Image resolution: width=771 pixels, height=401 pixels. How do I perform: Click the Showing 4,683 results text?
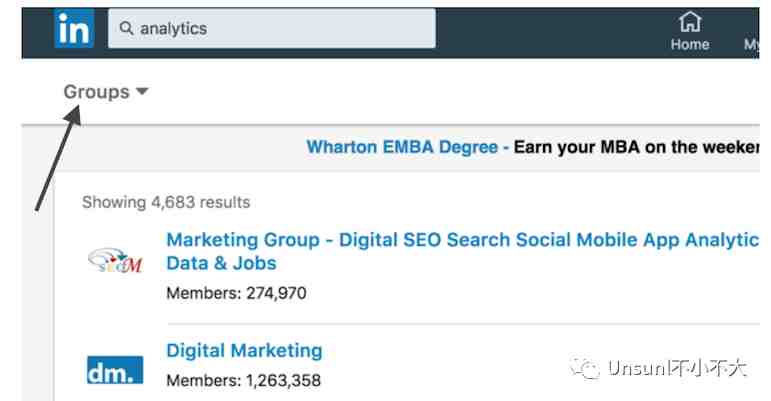[x=166, y=202]
